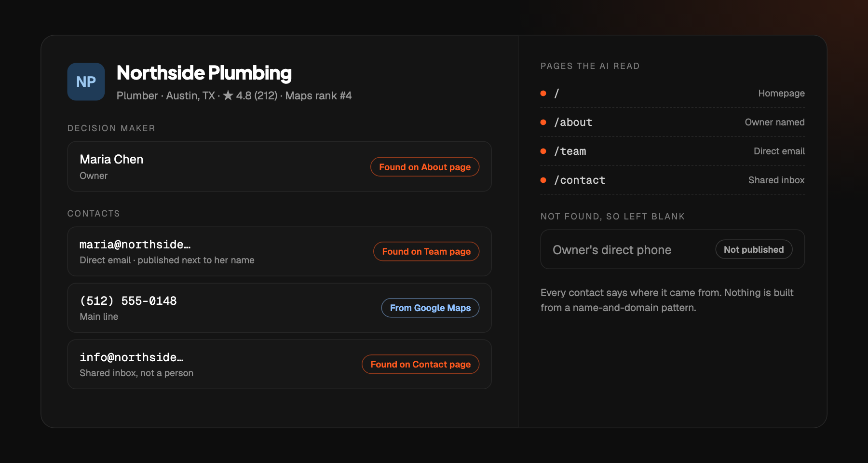Click the Maps rank #4 text
Screen dimensions: 868x463
click(x=318, y=95)
